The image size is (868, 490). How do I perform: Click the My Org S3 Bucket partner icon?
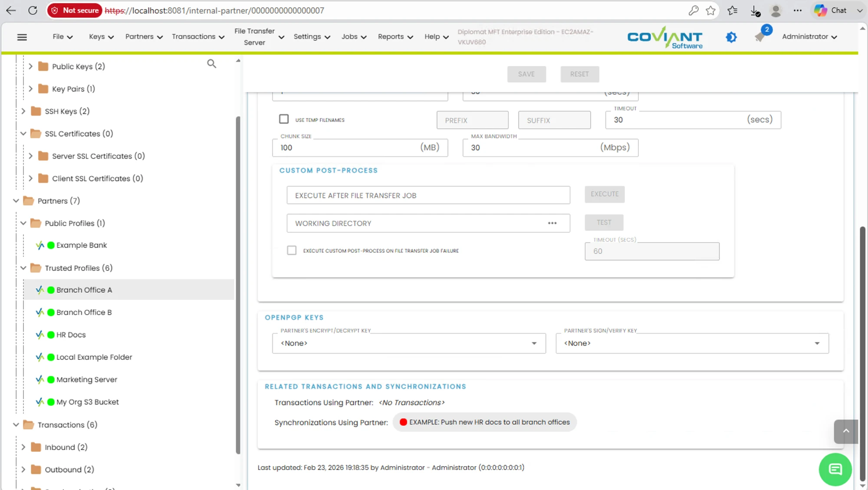click(x=40, y=402)
